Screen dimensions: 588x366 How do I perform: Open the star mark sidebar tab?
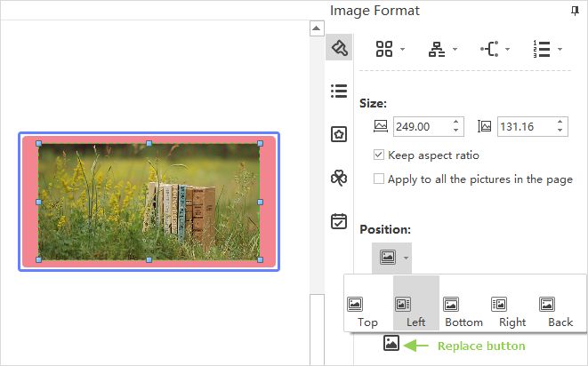pyautogui.click(x=339, y=134)
